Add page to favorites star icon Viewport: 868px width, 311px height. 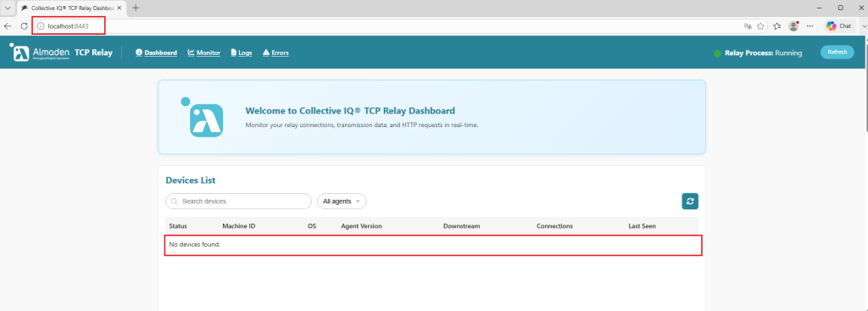[760, 26]
